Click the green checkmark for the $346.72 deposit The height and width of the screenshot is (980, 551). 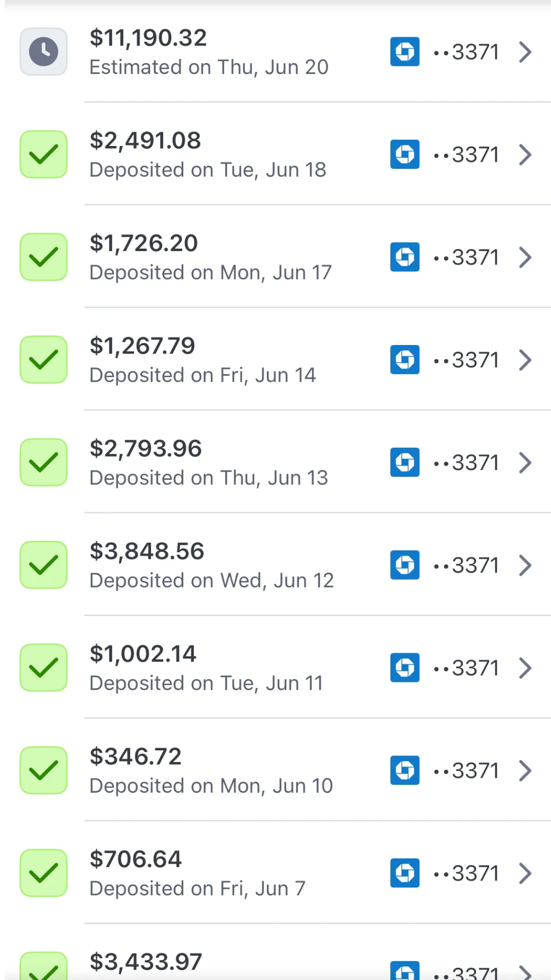[x=43, y=770]
